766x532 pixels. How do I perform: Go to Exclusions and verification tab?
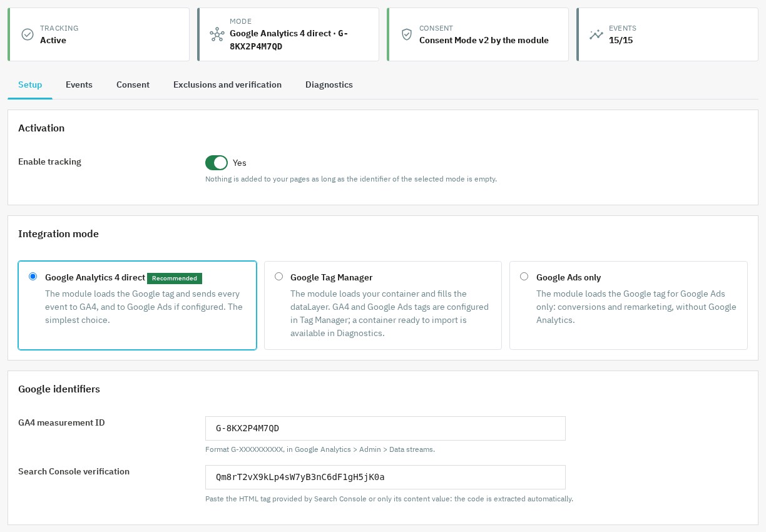[227, 84]
